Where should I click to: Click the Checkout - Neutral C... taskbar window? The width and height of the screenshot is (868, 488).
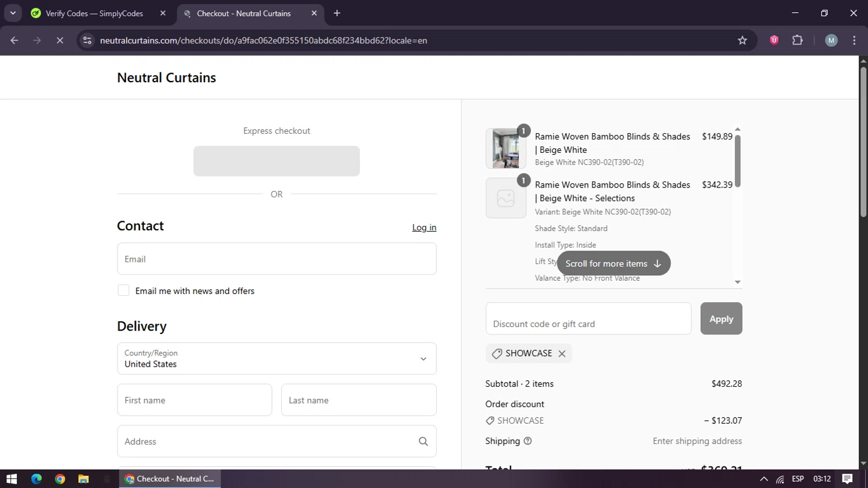170,479
